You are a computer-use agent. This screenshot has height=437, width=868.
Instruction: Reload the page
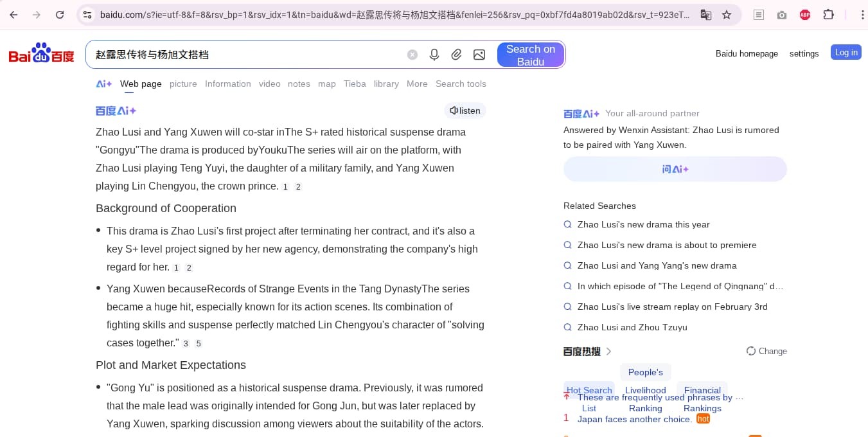coord(60,15)
